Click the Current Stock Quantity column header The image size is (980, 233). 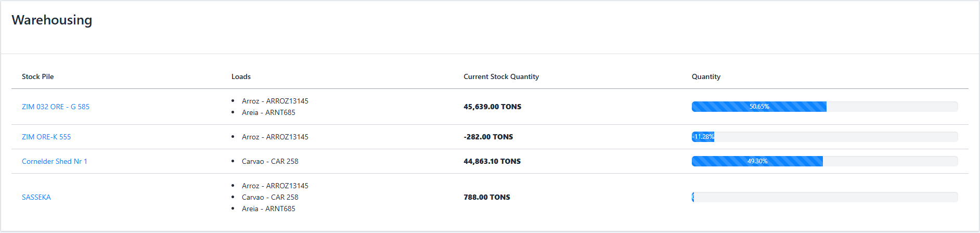tap(501, 76)
